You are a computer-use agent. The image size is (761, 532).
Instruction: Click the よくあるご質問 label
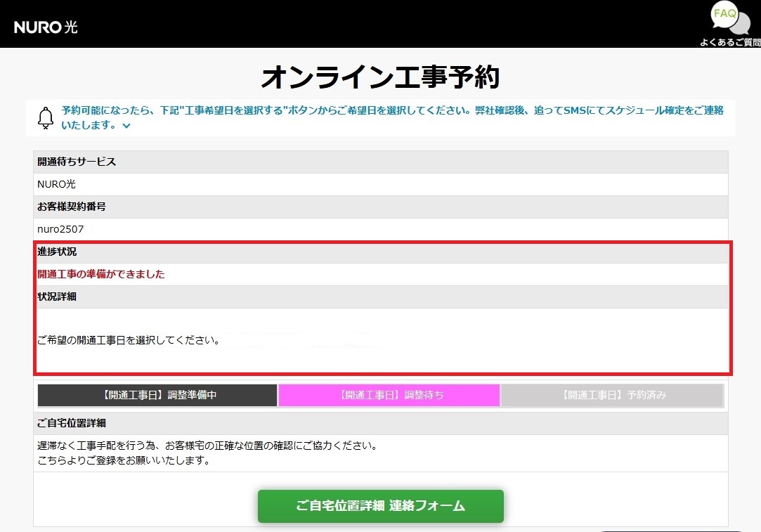729,42
